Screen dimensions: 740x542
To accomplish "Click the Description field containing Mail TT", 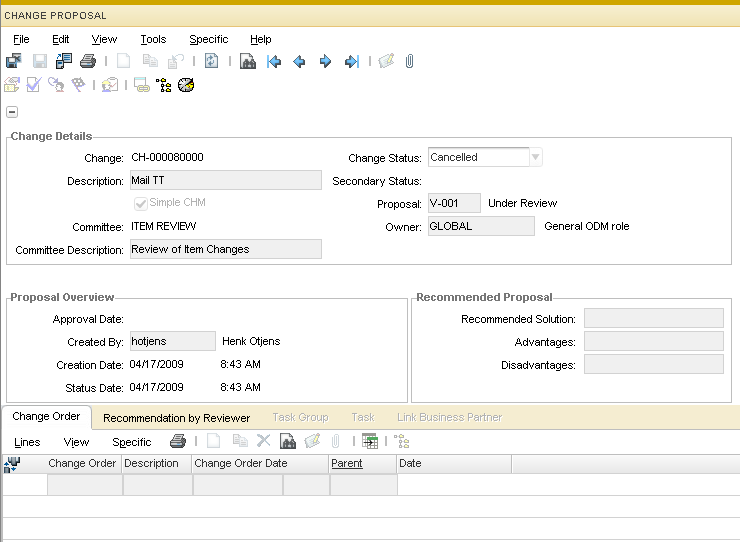I will [x=225, y=181].
